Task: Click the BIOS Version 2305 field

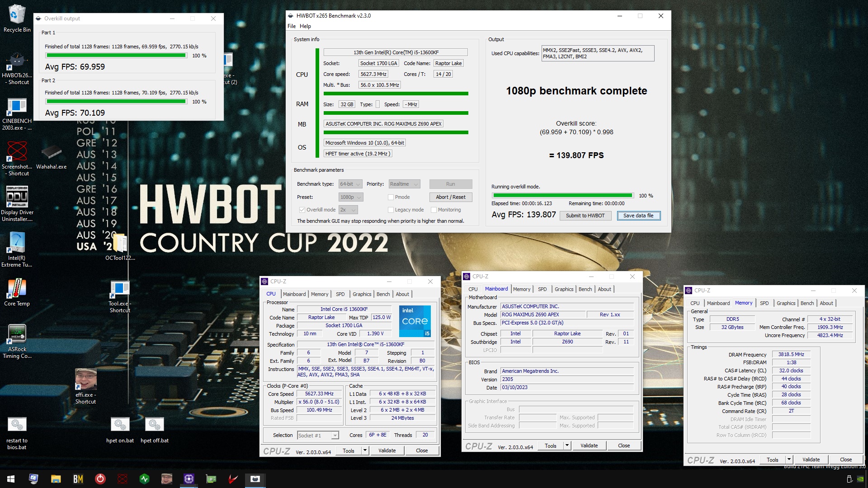Action: point(567,379)
